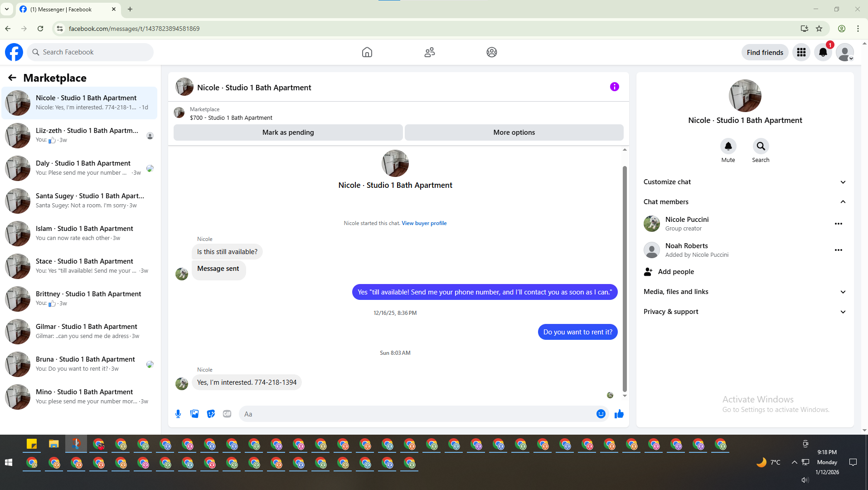
Task: Open the Facebook menu grid icon
Action: [801, 53]
